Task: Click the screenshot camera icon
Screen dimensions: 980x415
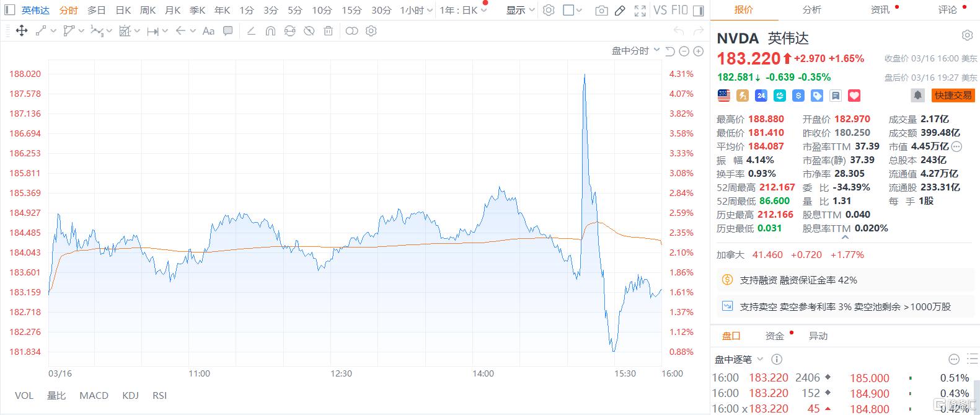Action: click(601, 11)
